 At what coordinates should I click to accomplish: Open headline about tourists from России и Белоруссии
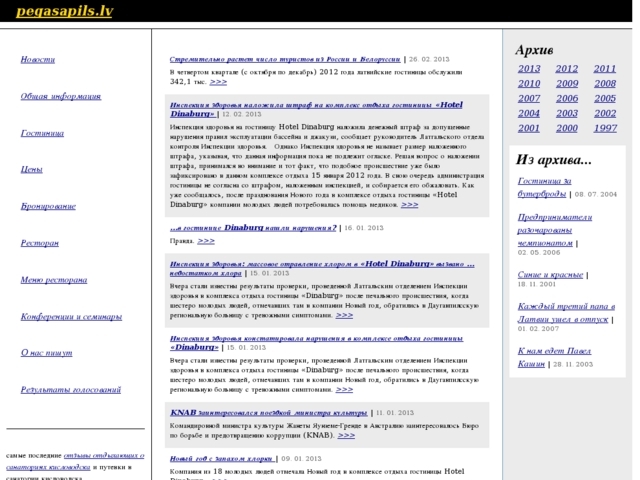285,59
